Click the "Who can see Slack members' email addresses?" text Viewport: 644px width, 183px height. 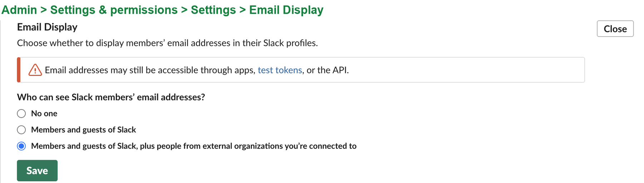point(111,97)
